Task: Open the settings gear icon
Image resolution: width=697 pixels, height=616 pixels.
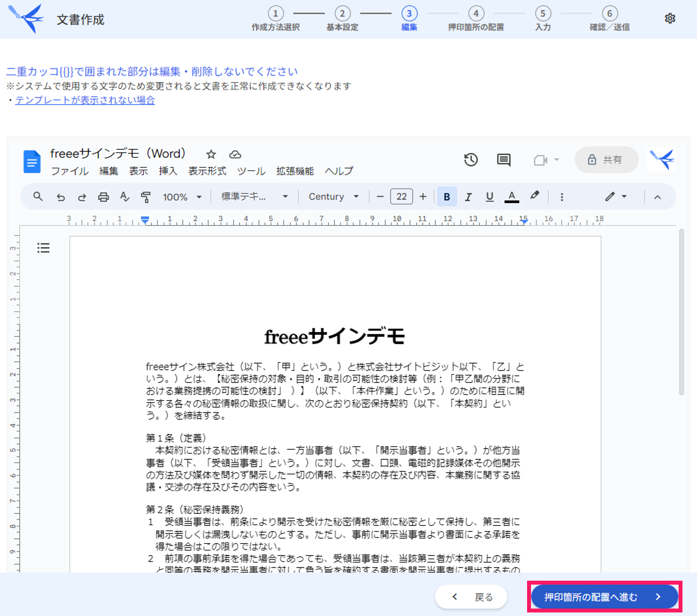Action: pos(670,18)
